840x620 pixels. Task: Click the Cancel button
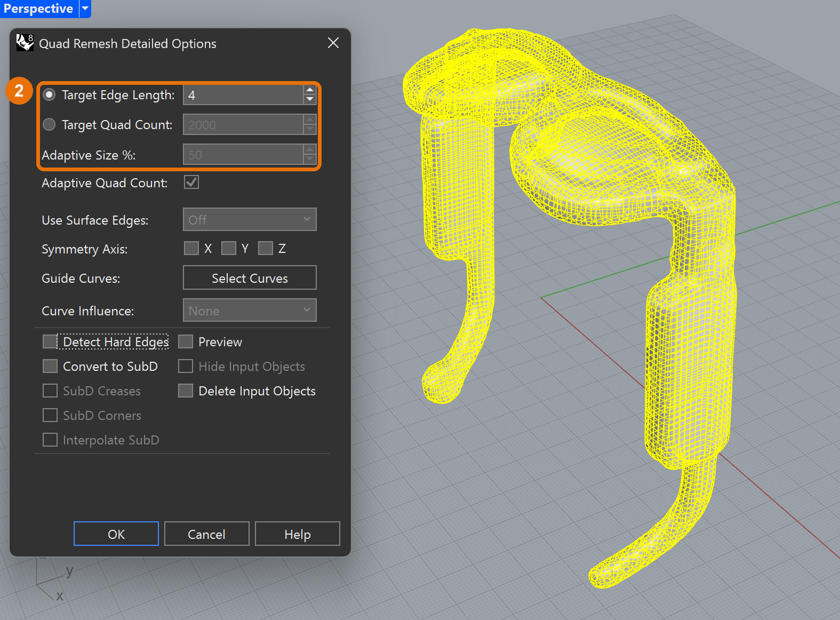[207, 534]
